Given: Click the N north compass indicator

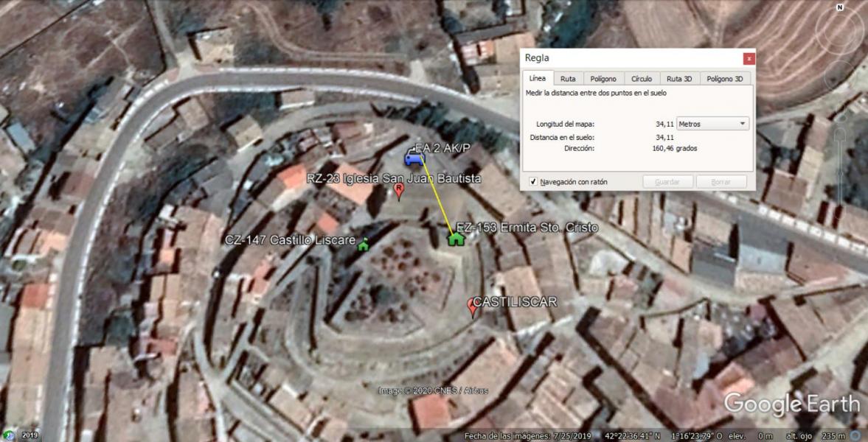Looking at the screenshot, I should [840, 8].
